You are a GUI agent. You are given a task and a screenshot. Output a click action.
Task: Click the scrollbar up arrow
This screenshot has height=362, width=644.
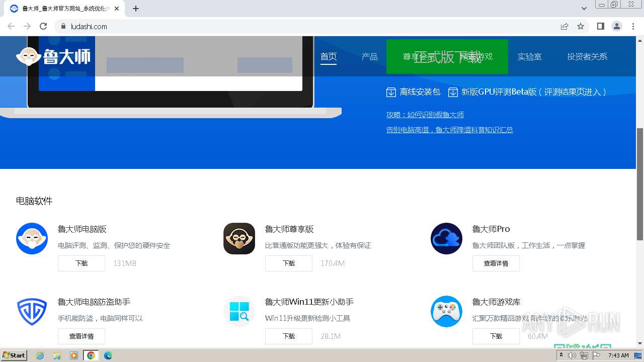pos(640,40)
